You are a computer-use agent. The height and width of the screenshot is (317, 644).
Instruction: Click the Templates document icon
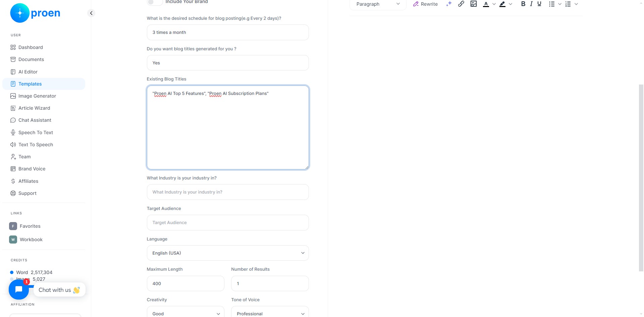13,84
